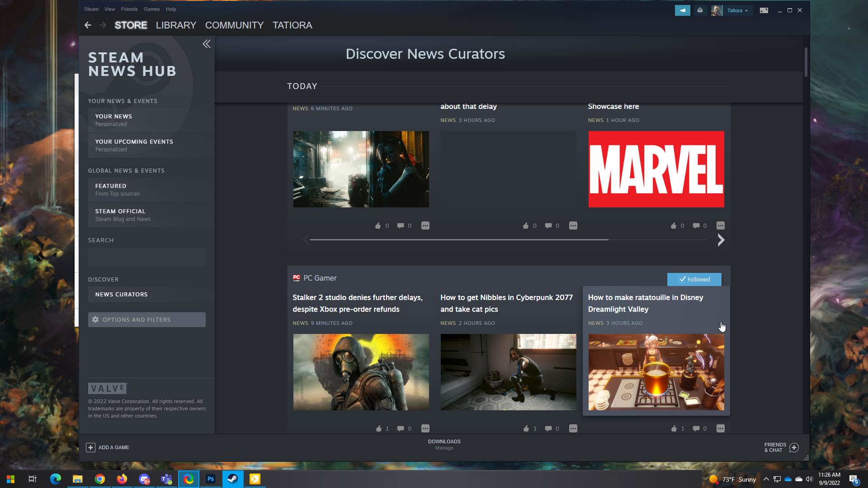Open more options for Marvel Showcase article
868x488 pixels.
click(x=721, y=225)
